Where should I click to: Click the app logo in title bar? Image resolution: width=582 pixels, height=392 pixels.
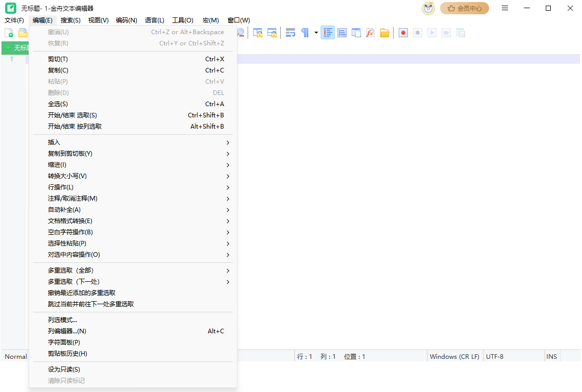tap(10, 8)
